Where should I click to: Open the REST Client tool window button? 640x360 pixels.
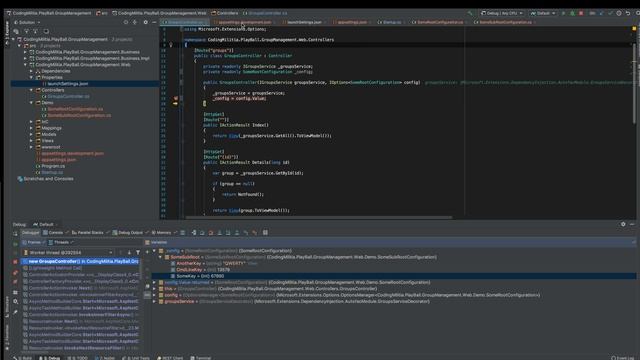[x=171, y=358]
